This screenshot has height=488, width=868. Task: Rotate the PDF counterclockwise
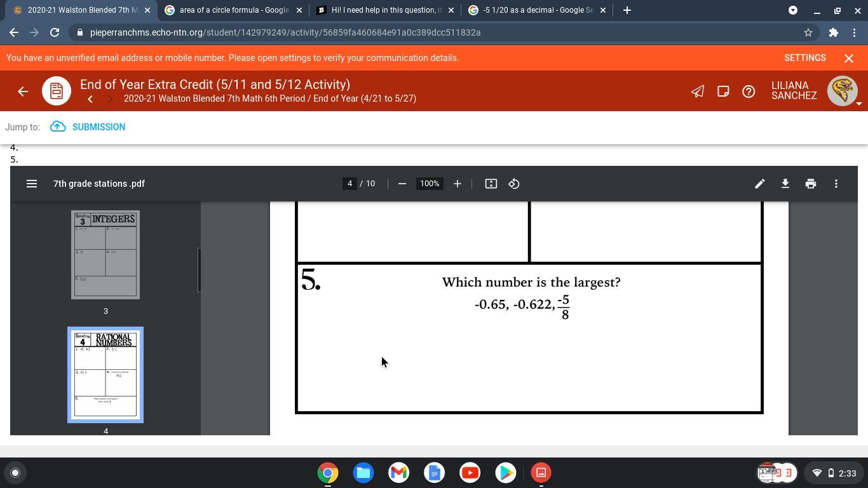pos(514,184)
